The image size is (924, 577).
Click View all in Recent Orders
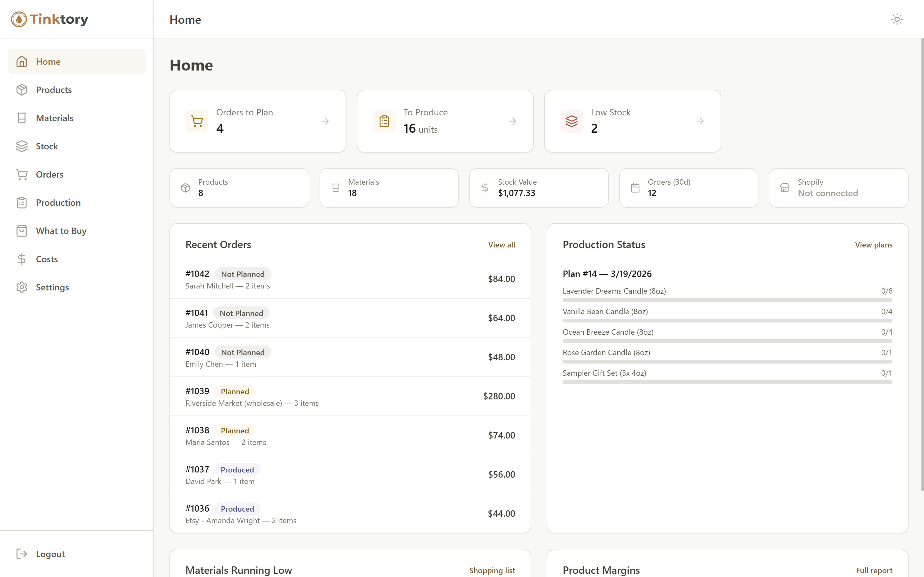[x=501, y=245]
